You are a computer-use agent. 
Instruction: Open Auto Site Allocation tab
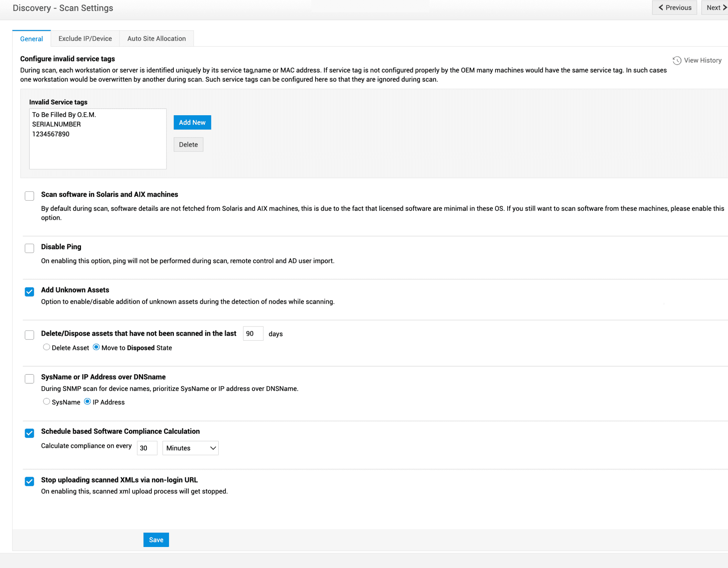tap(156, 39)
